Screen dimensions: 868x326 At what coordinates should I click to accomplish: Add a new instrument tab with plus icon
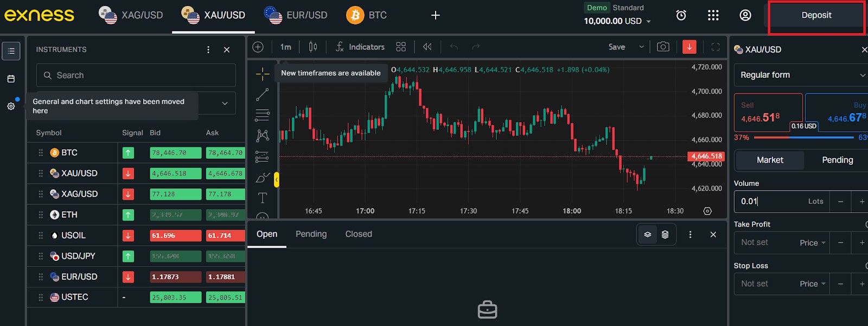click(x=435, y=15)
